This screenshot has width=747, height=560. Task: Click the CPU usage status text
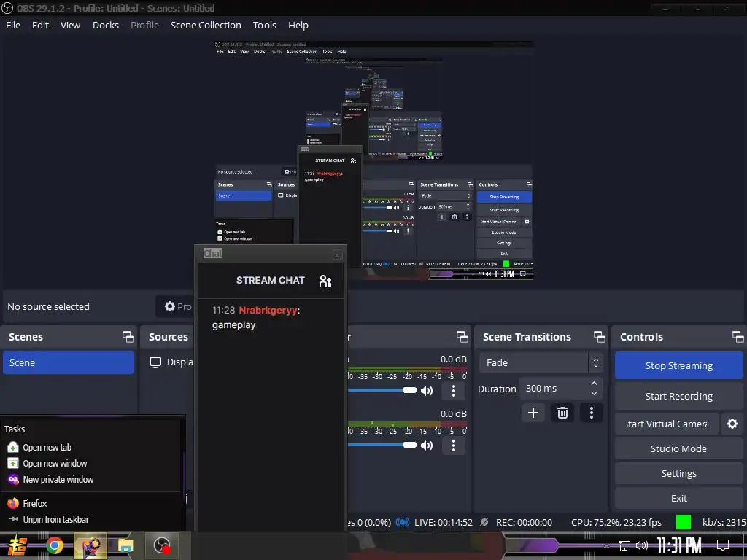(x=616, y=522)
